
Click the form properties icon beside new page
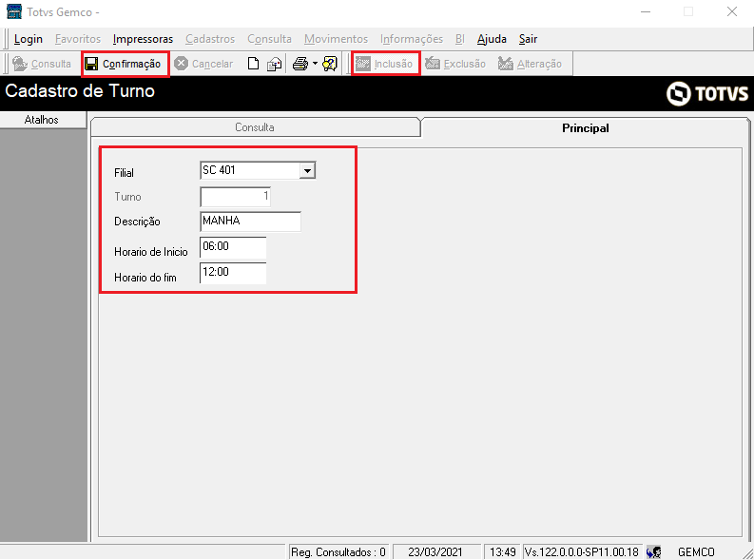(x=274, y=64)
